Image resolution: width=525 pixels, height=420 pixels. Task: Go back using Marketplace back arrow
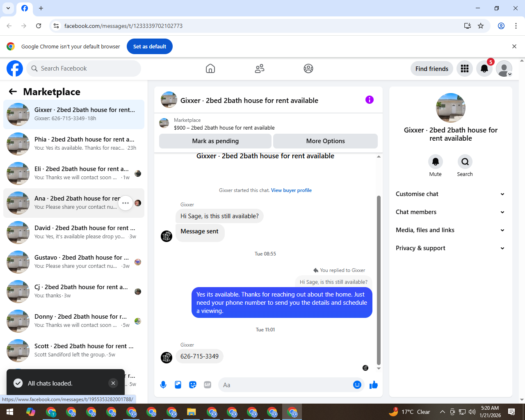[x=13, y=91]
